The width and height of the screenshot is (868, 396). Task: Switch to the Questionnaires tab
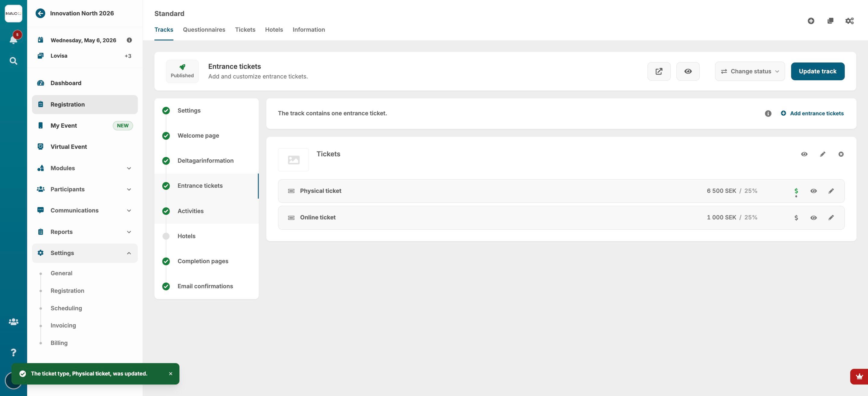[x=204, y=30]
